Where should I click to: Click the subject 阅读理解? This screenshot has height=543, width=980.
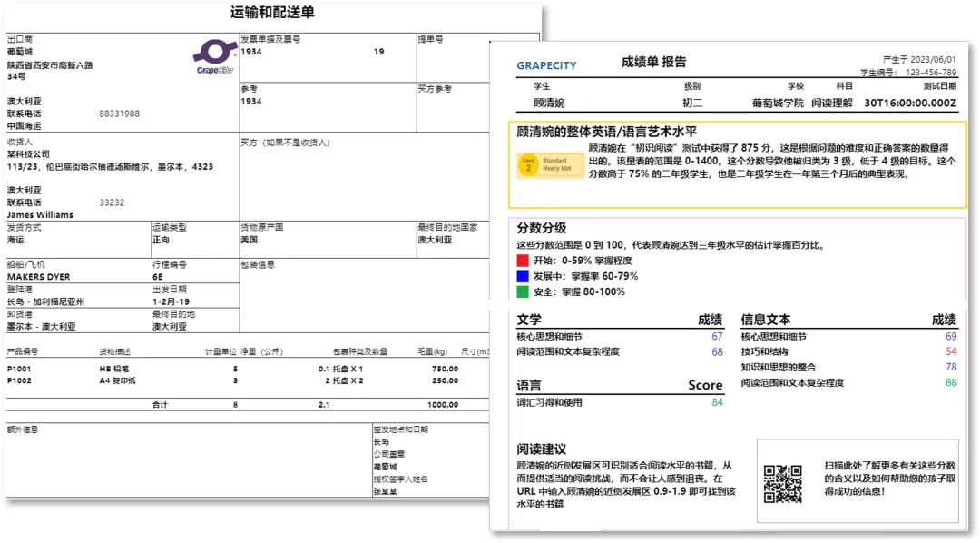pyautogui.click(x=832, y=104)
